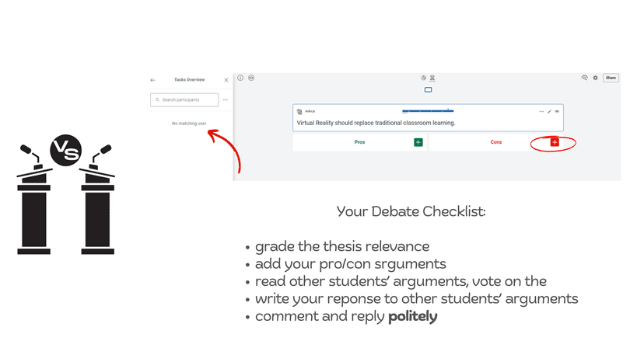644x362 pixels.
Task: Click the hourglass timer icon
Action: click(432, 78)
